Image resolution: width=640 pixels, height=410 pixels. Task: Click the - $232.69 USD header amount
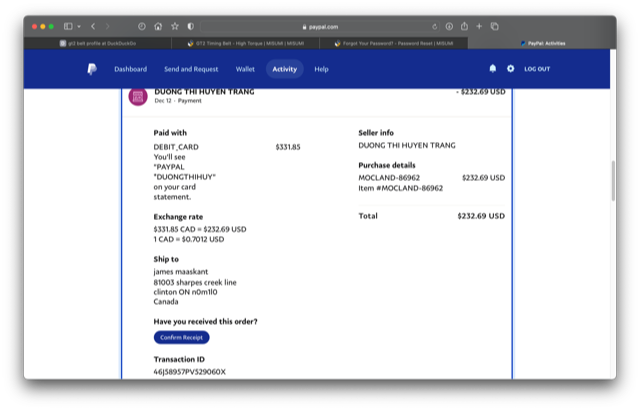[480, 92]
